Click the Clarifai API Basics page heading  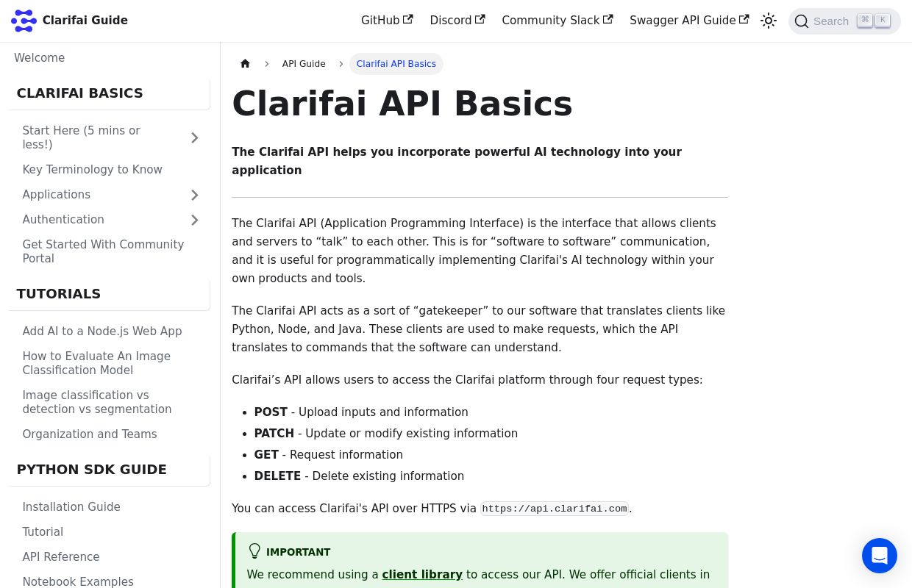(x=402, y=104)
